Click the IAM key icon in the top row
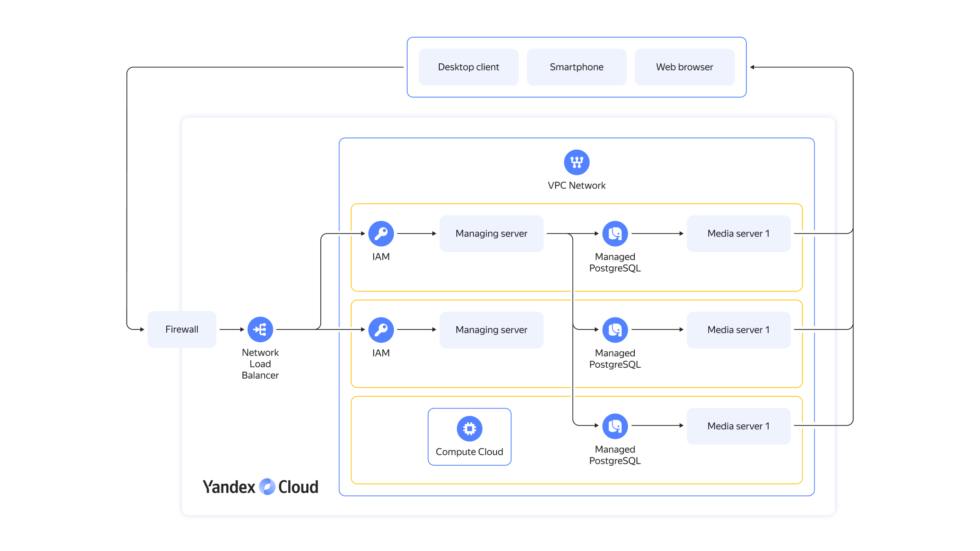The image size is (980, 551). click(381, 234)
